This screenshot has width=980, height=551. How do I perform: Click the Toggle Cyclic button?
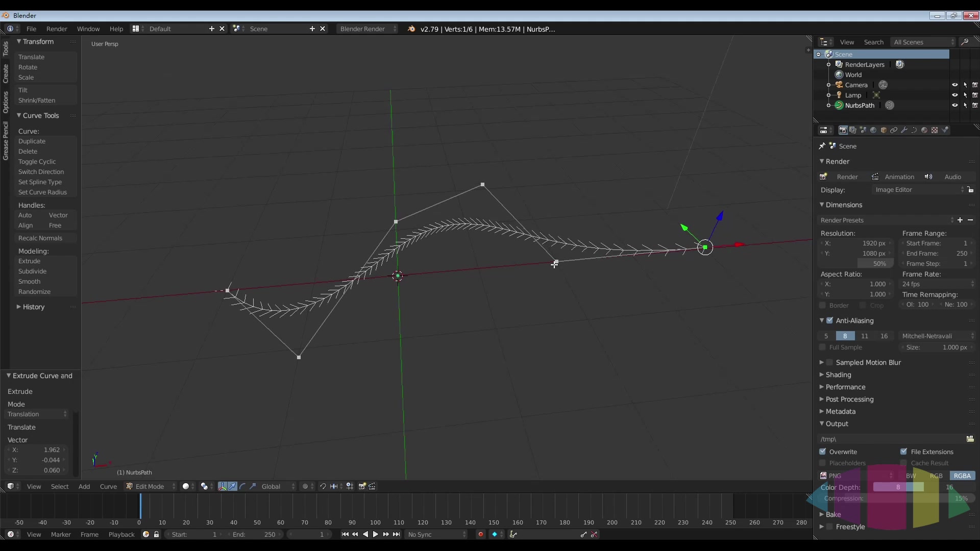(37, 161)
